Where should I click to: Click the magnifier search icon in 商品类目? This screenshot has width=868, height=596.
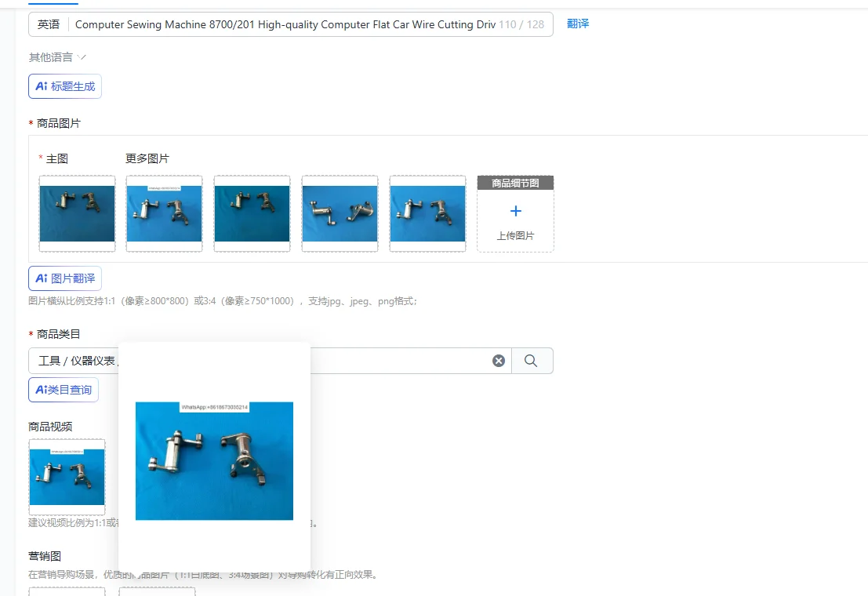[531, 361]
